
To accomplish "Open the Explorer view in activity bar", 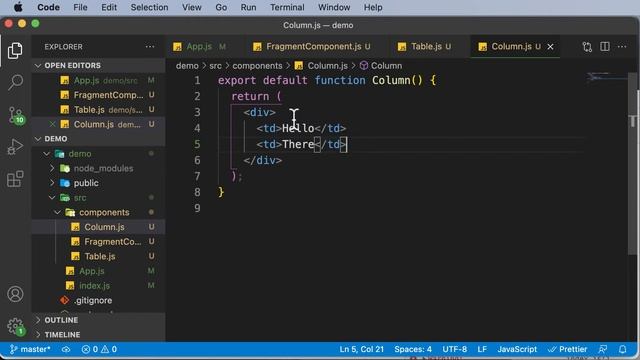I will pyautogui.click(x=15, y=51).
